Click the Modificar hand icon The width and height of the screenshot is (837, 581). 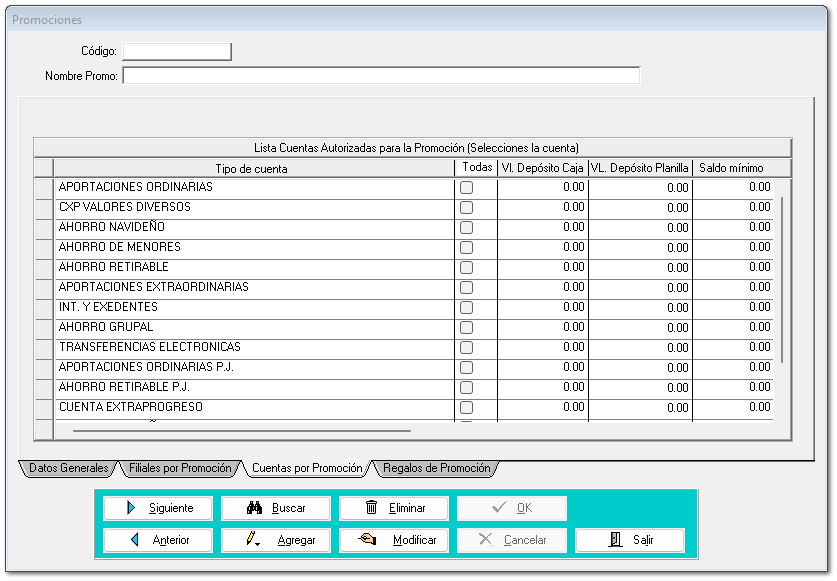point(368,540)
